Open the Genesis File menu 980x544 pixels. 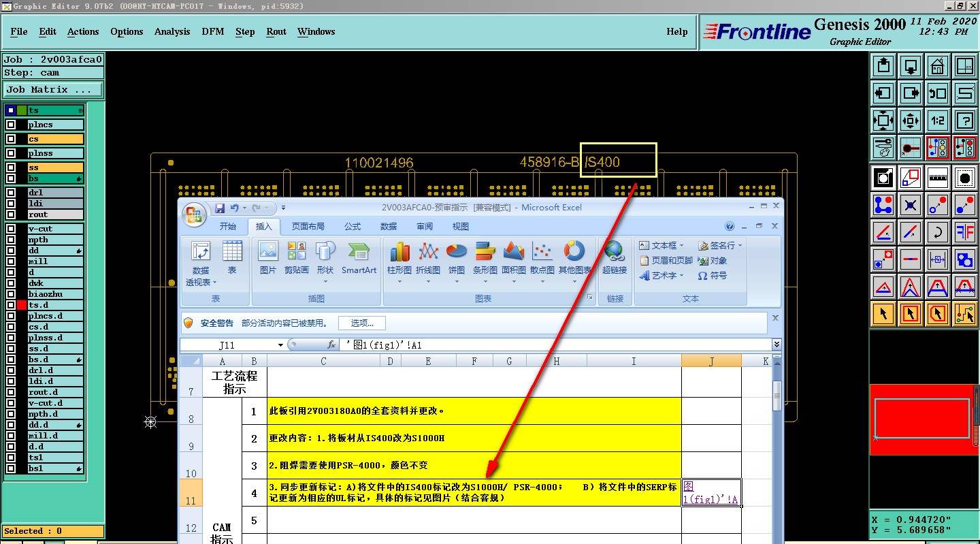19,31
